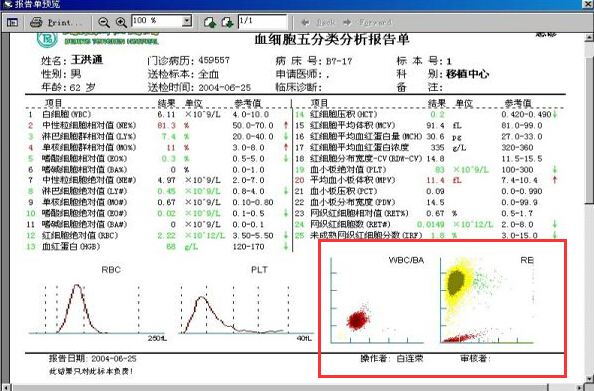
Task: Click the zoom out magnifier
Action: [x=104, y=22]
